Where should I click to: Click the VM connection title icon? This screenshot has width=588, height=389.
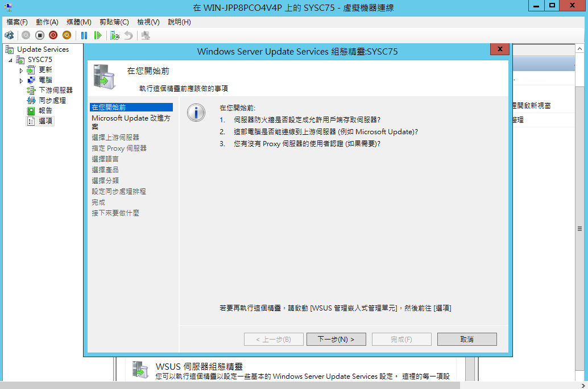tap(7, 7)
